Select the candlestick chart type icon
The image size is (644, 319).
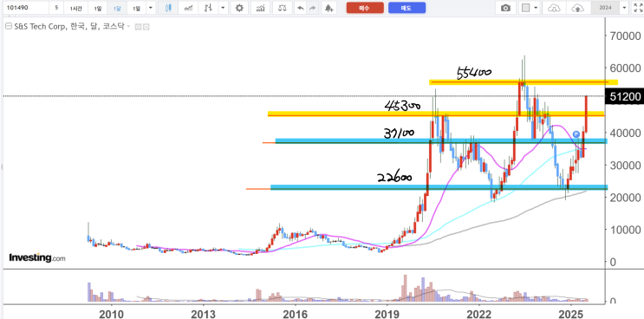tap(168, 8)
